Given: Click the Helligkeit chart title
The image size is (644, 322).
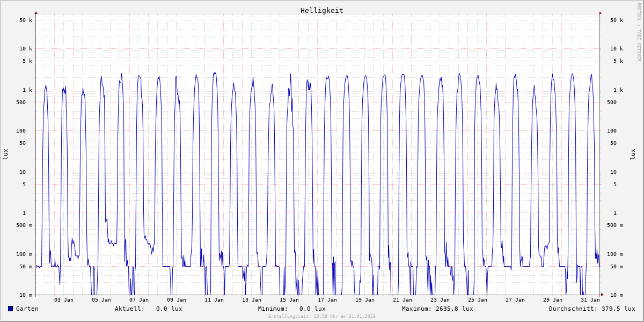Looking at the screenshot, I should 321,10.
